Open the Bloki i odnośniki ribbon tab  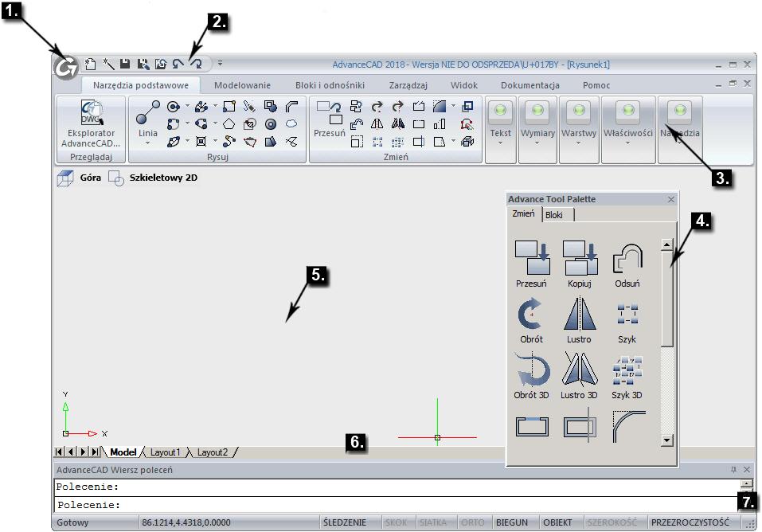click(330, 85)
